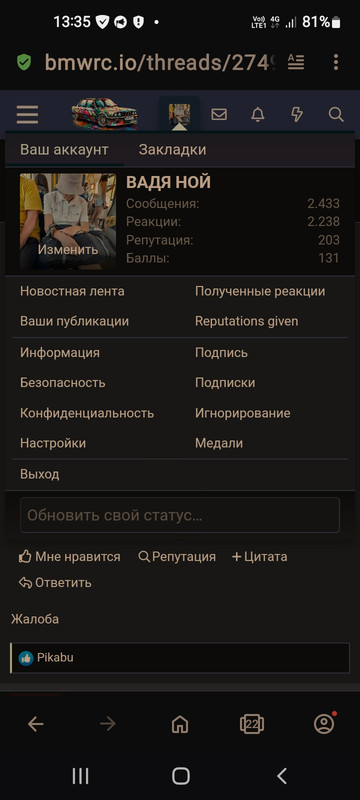Open the browser profile account icon
The image size is (360, 800).
tap(324, 723)
